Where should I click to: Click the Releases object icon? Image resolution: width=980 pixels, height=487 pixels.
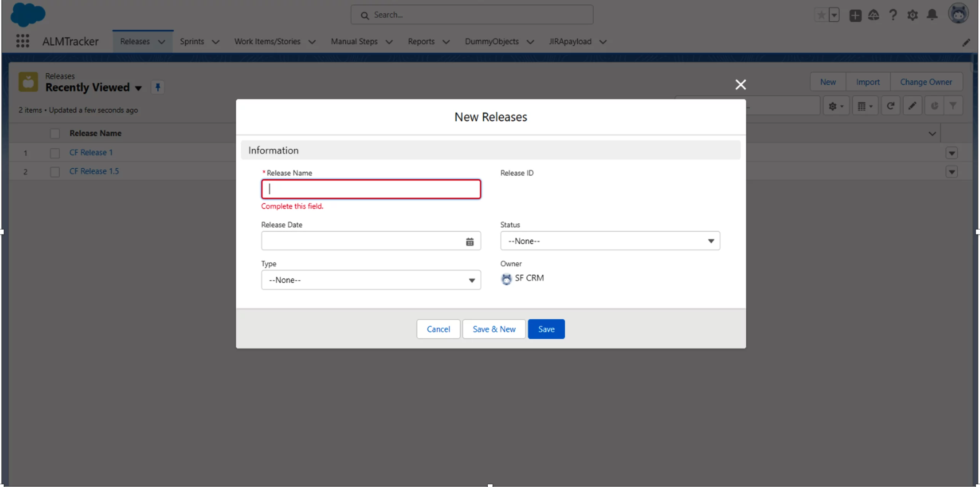[x=28, y=81]
